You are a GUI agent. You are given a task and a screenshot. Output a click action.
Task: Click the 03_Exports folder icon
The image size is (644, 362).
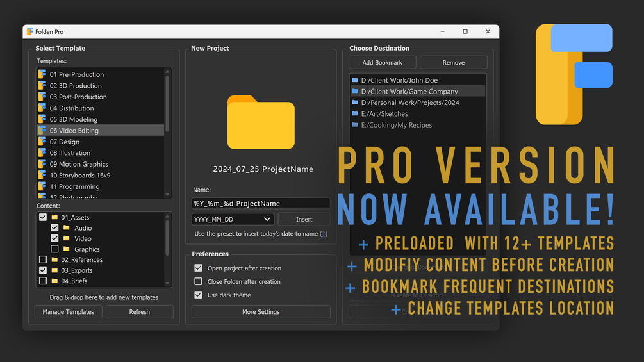point(54,270)
